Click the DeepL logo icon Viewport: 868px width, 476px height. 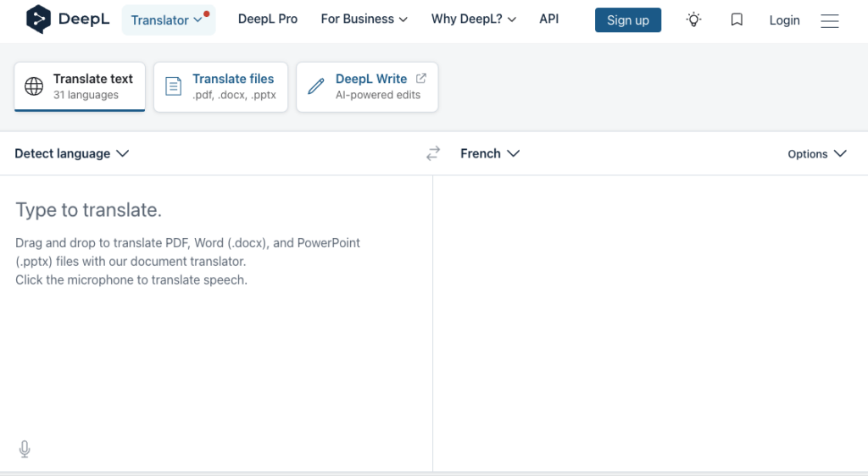coord(38,19)
